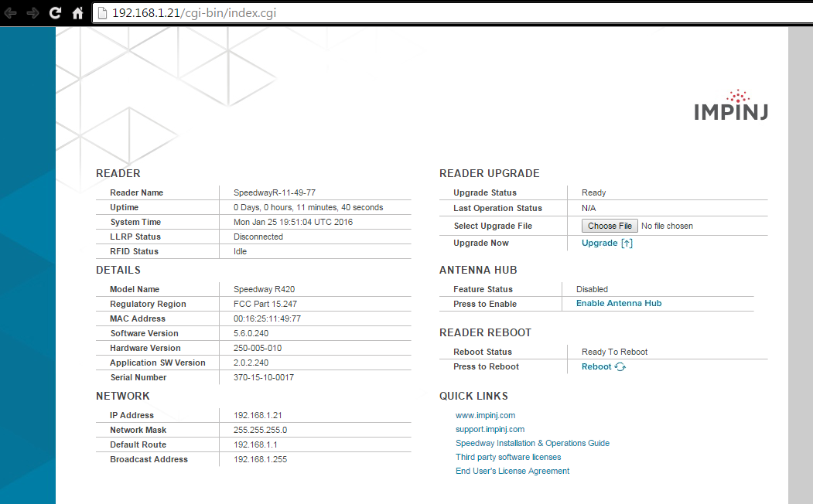Image resolution: width=813 pixels, height=504 pixels.
Task: Click the upload arrow icon beside Upgrade
Action: tap(627, 243)
